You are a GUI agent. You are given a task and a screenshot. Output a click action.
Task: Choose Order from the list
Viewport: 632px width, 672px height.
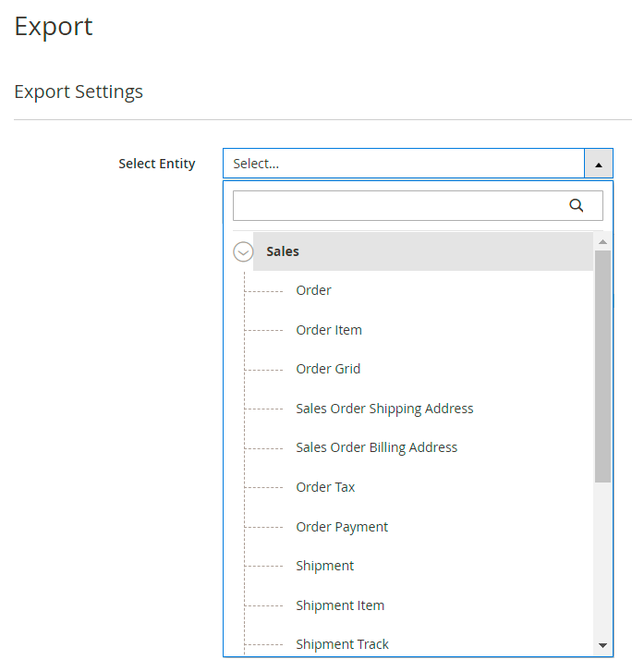coord(313,290)
